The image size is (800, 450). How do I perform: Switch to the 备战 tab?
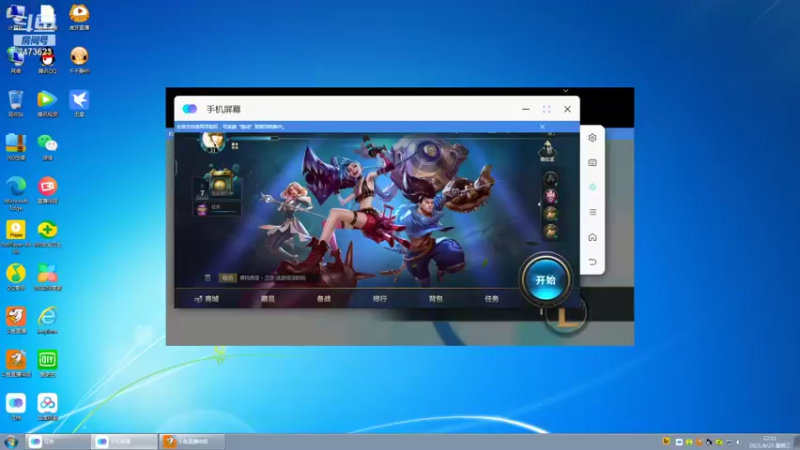(324, 299)
